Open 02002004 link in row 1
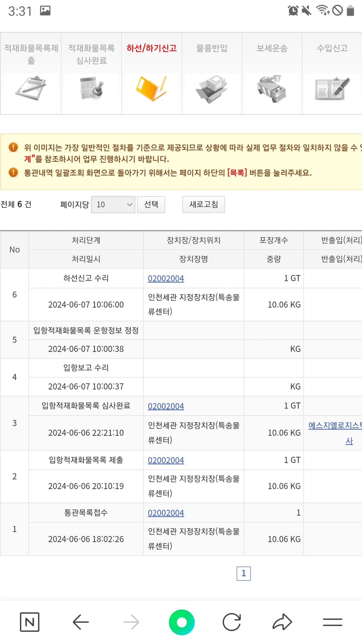This screenshot has height=644, width=362. click(166, 513)
